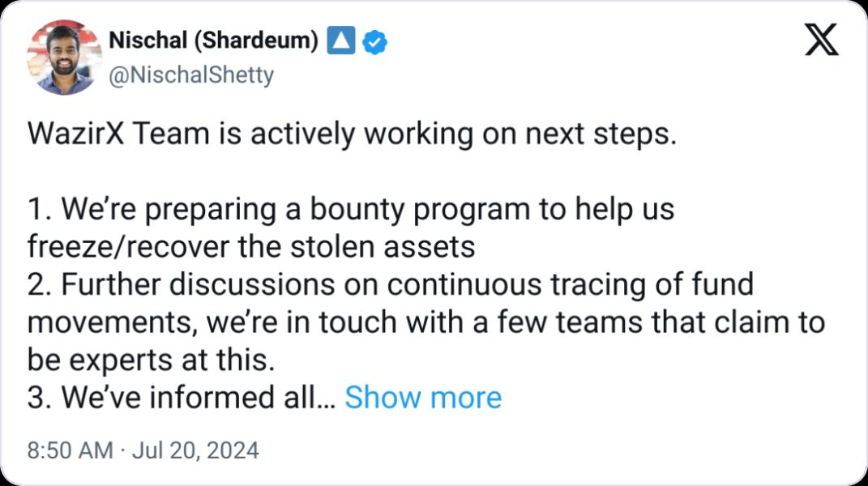Click the "be experts at this." line
This screenshot has height=486, width=868.
tap(146, 360)
